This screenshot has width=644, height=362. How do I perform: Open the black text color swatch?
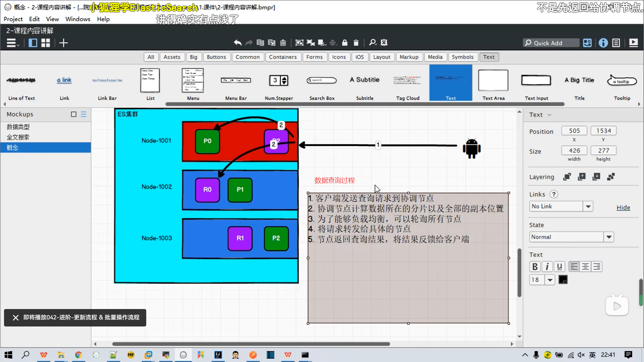point(563,280)
